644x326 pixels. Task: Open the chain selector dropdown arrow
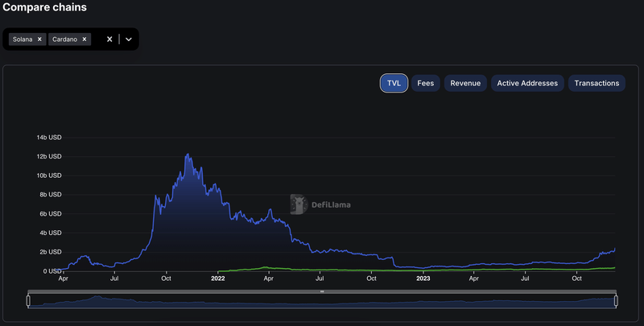(x=129, y=39)
